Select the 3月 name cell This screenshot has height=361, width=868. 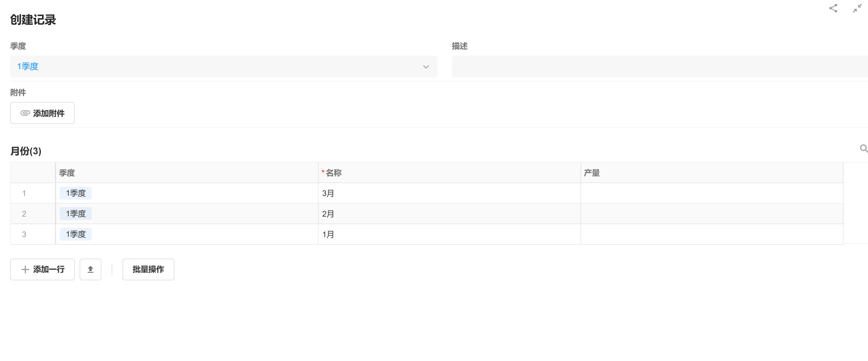click(x=449, y=193)
